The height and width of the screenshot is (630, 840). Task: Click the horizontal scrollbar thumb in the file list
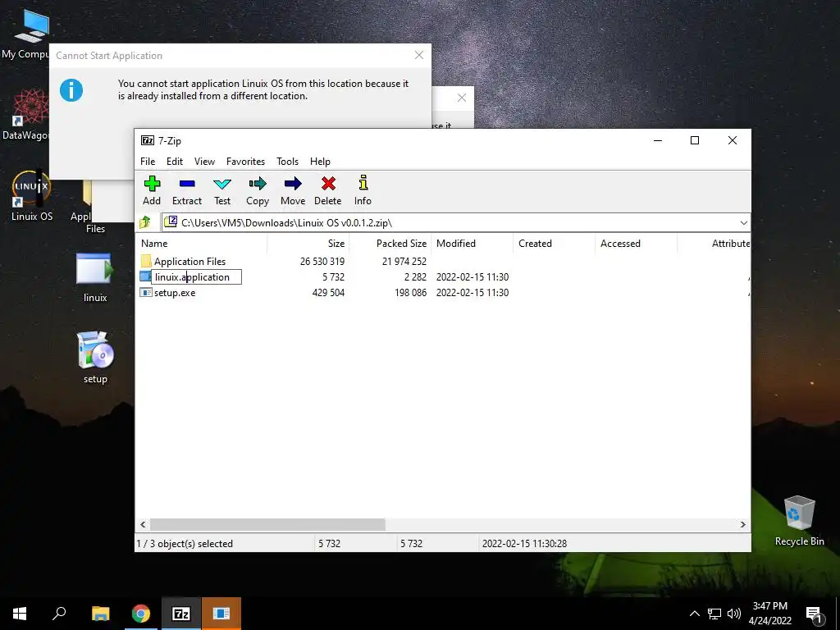(x=267, y=524)
